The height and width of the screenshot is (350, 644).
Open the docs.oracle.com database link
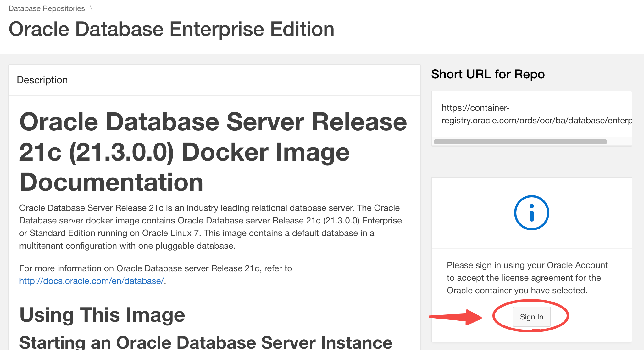91,281
